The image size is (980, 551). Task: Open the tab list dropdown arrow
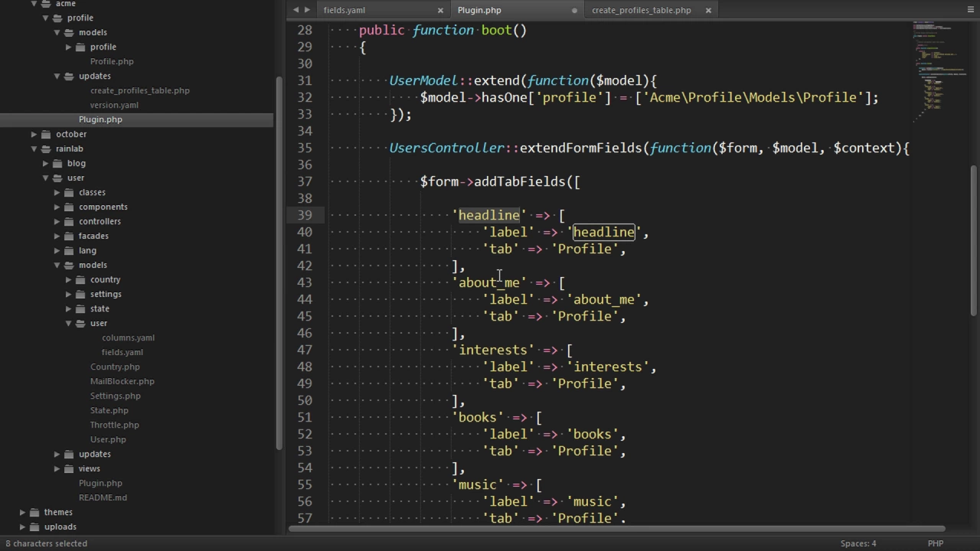point(971,10)
